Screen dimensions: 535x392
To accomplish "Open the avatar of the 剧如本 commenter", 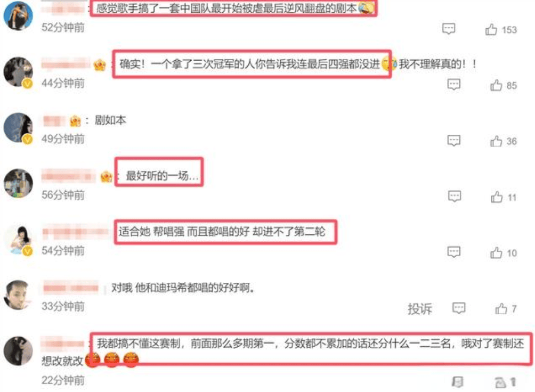I will tap(18, 128).
